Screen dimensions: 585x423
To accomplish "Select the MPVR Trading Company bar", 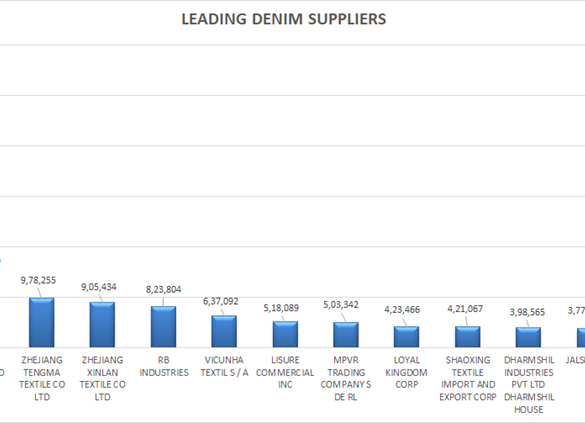I will 346,335.
